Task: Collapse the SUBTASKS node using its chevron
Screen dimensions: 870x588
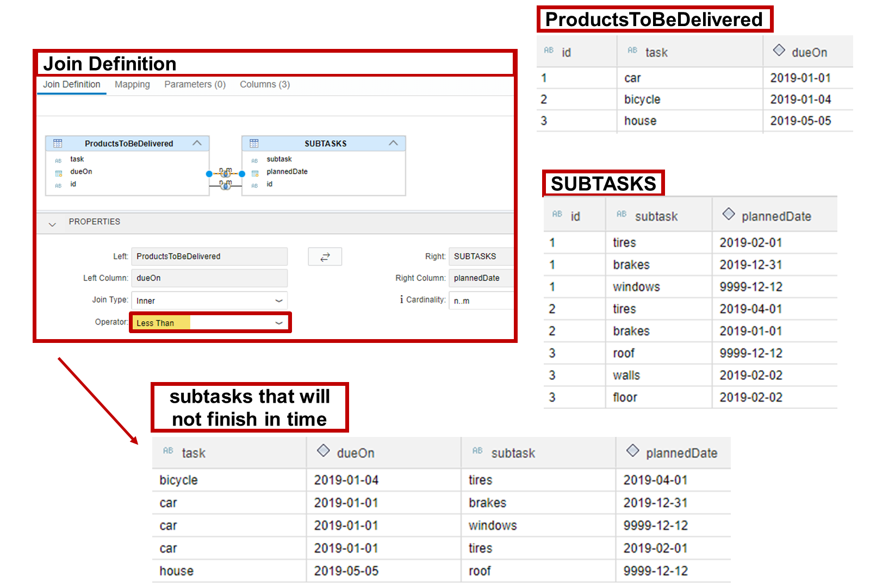Action: pyautogui.click(x=393, y=143)
